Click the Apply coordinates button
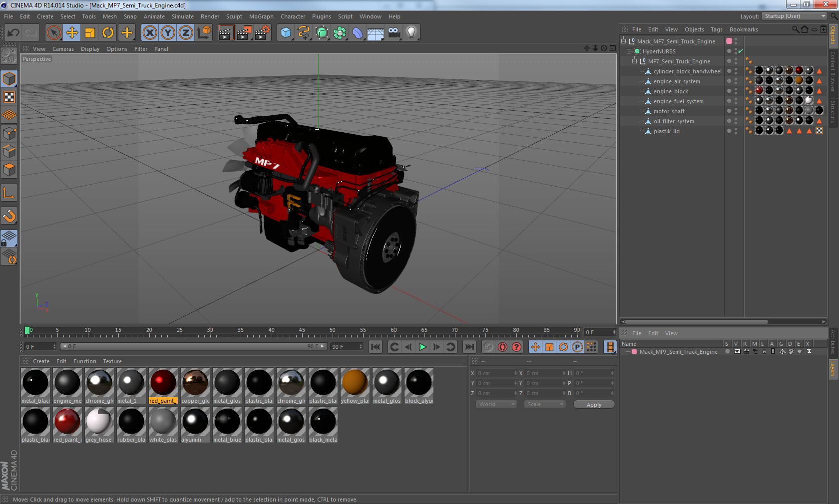The width and height of the screenshot is (839, 504). point(594,405)
